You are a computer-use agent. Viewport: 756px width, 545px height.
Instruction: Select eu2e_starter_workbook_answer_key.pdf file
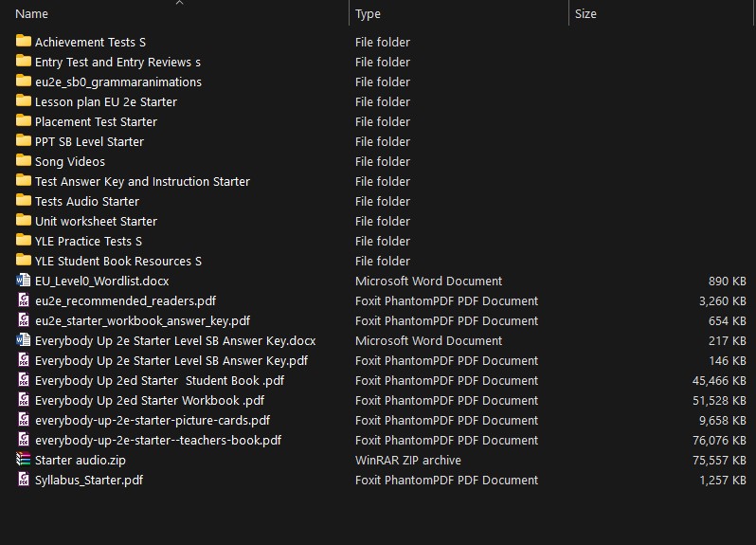point(142,320)
